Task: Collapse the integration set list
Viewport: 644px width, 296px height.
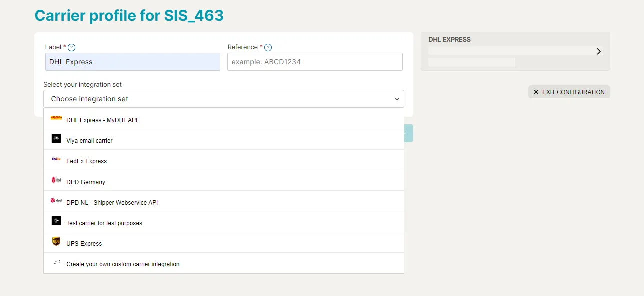Action: 398,98
